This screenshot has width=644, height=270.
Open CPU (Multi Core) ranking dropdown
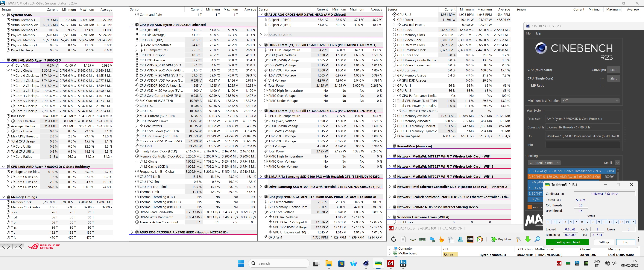(x=544, y=163)
